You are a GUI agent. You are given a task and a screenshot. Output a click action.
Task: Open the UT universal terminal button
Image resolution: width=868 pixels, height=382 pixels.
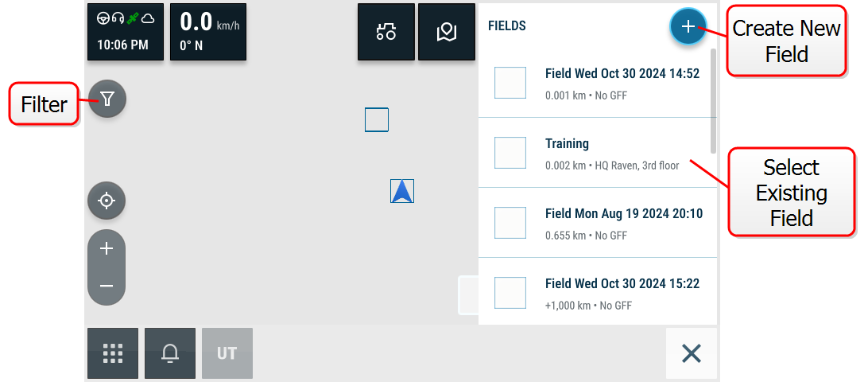pyautogui.click(x=227, y=353)
